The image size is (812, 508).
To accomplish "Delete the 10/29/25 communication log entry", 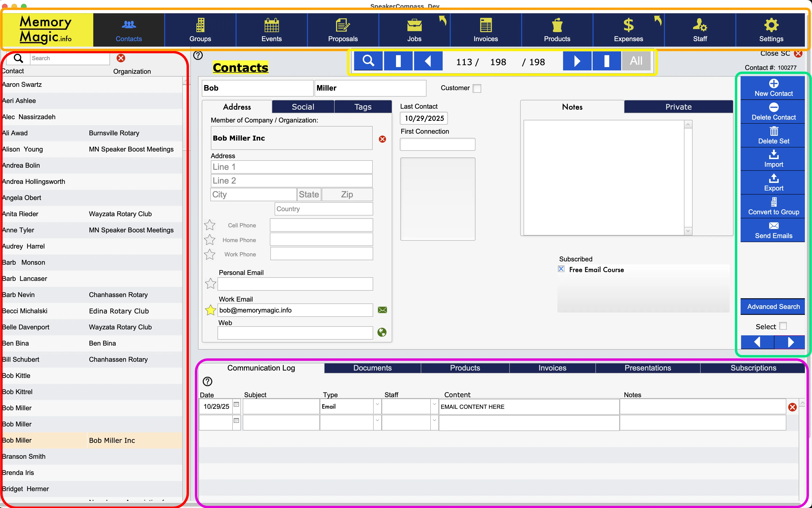I will 792,407.
